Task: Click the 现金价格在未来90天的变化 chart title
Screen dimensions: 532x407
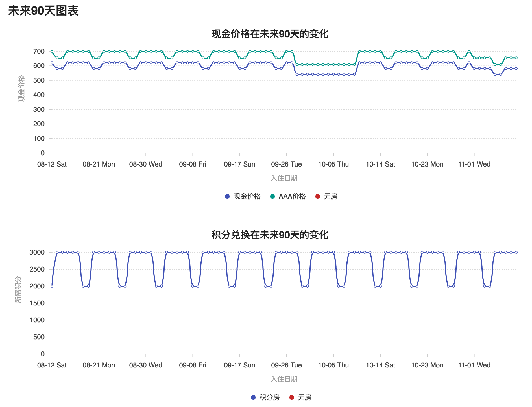Action: 270,34
